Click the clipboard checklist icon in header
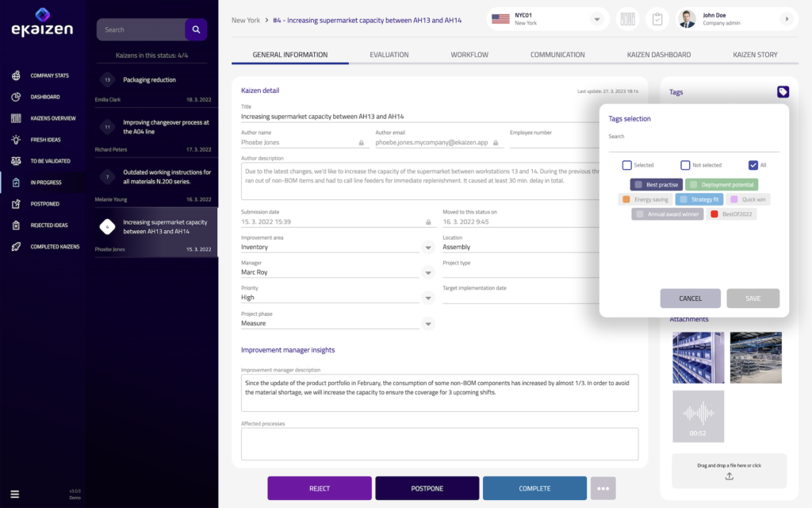 (x=657, y=19)
